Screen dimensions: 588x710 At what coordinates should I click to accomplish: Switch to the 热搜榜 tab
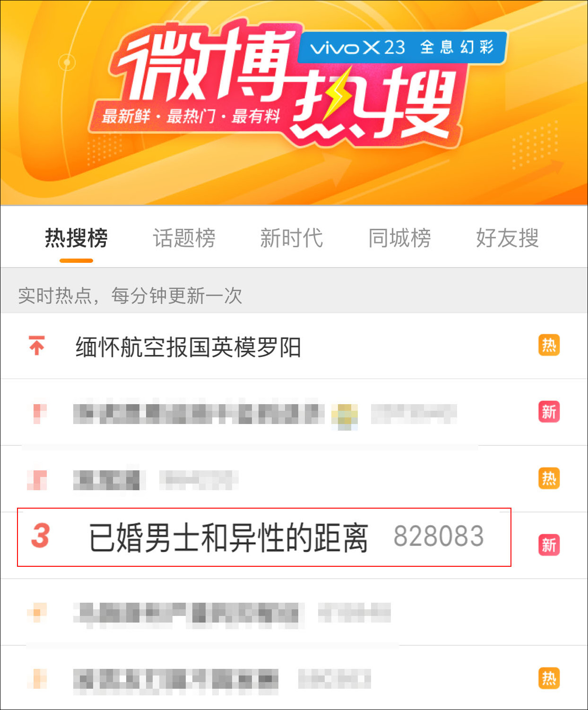76,238
